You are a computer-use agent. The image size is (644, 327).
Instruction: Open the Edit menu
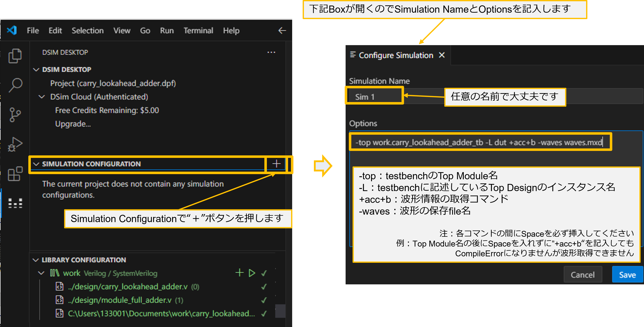55,31
